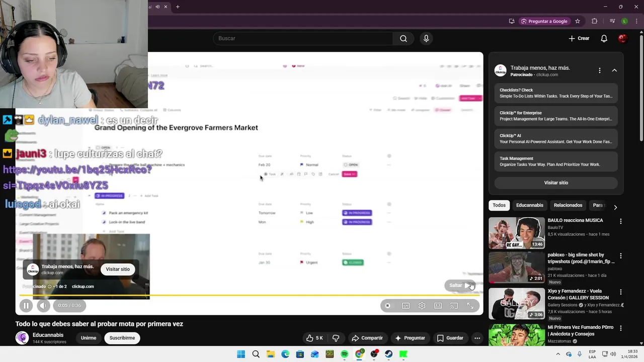Click Preguntar a Google in address bar

pyautogui.click(x=544, y=21)
